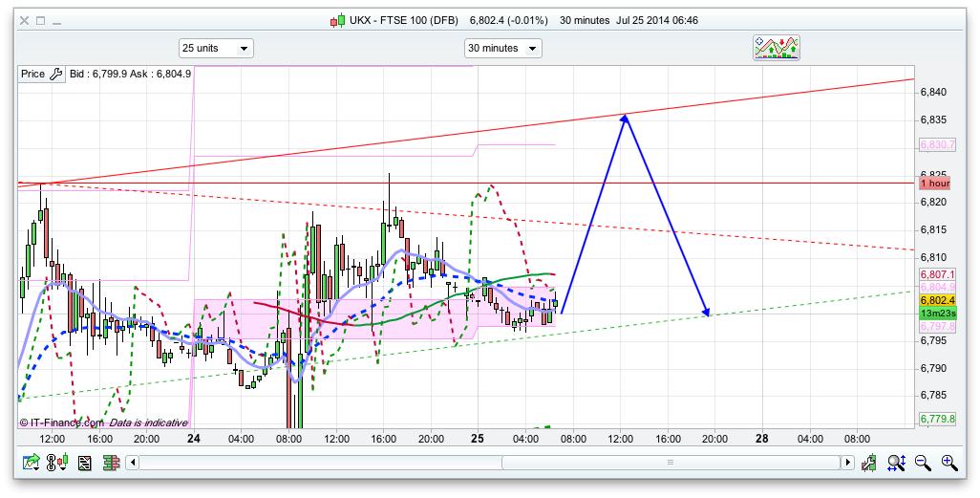Click the 6,790 price axis value
The height and width of the screenshot is (498, 980).
[933, 369]
